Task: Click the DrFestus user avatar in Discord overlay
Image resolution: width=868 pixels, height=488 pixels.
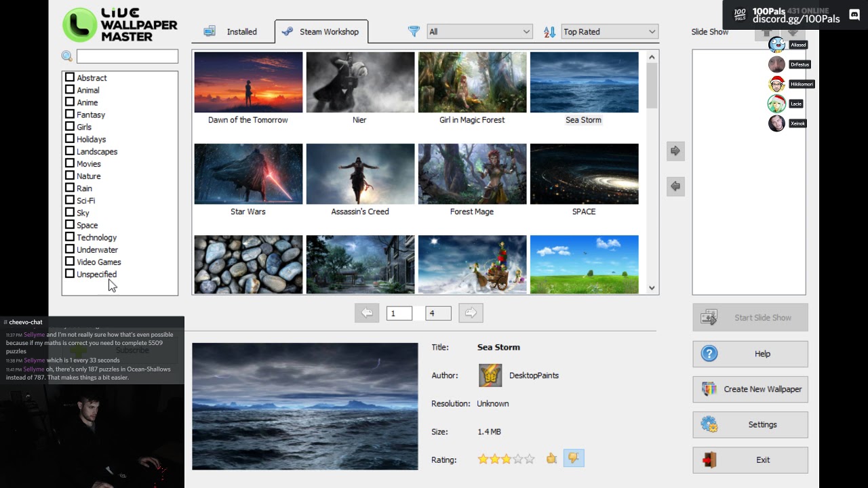Action: 776,64
